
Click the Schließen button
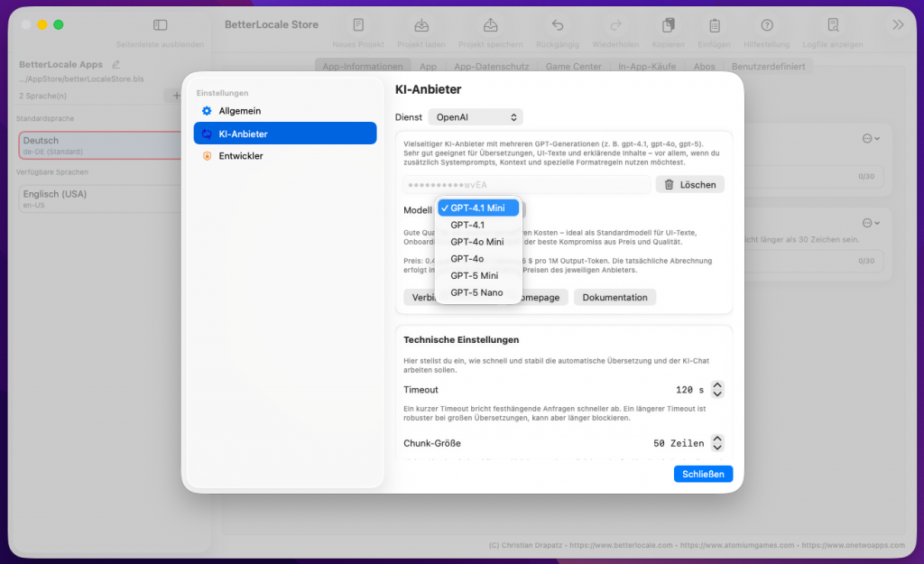703,474
